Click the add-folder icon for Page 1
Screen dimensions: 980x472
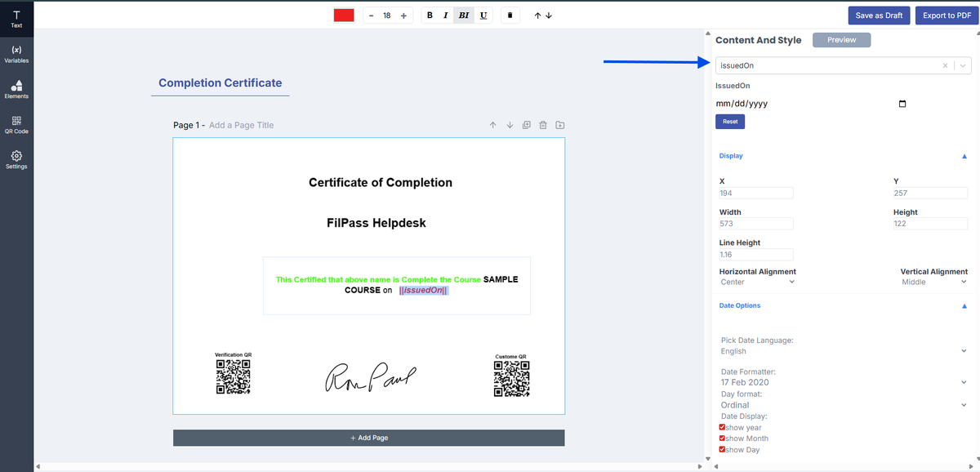point(560,125)
